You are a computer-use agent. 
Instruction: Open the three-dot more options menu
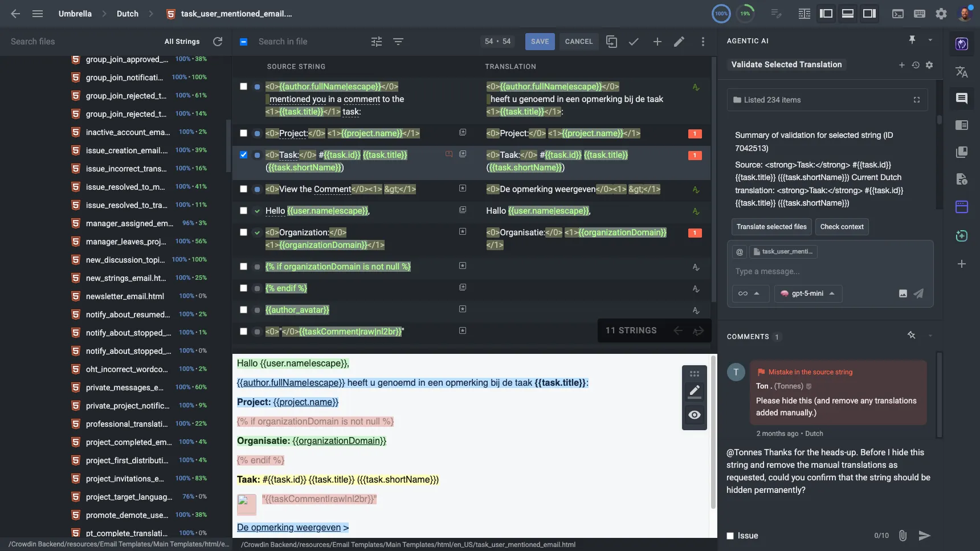(x=703, y=42)
